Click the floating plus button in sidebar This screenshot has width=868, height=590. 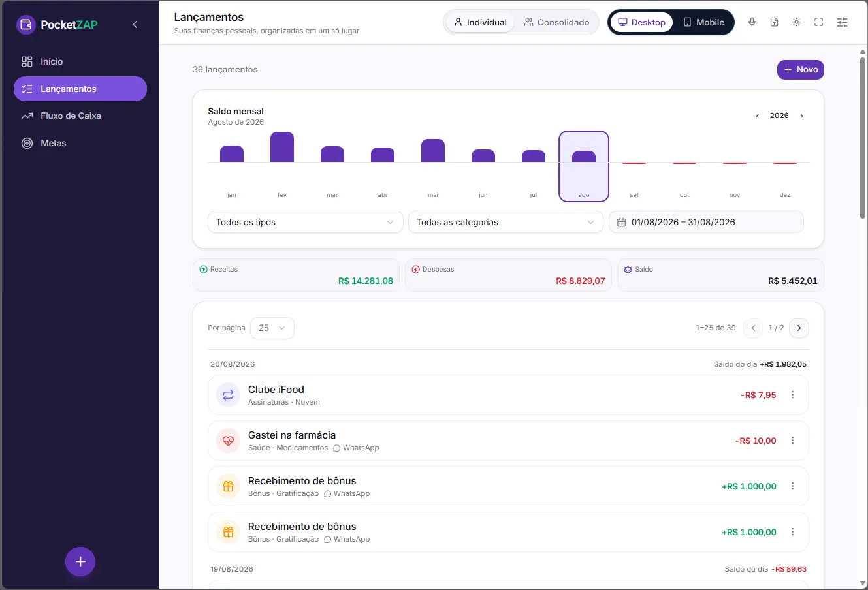[80, 561]
